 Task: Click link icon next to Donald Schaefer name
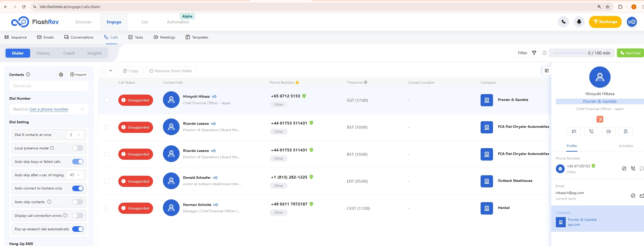[x=215, y=178]
